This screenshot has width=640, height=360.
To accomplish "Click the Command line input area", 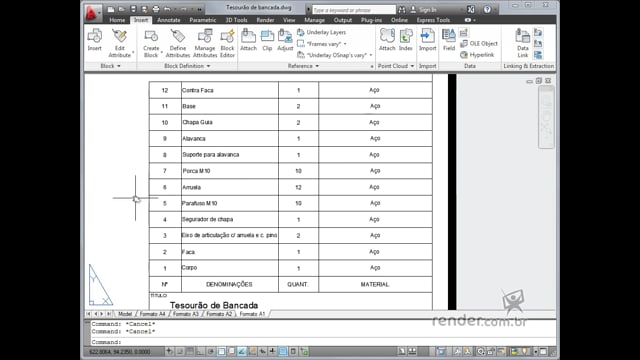I will point(322,342).
